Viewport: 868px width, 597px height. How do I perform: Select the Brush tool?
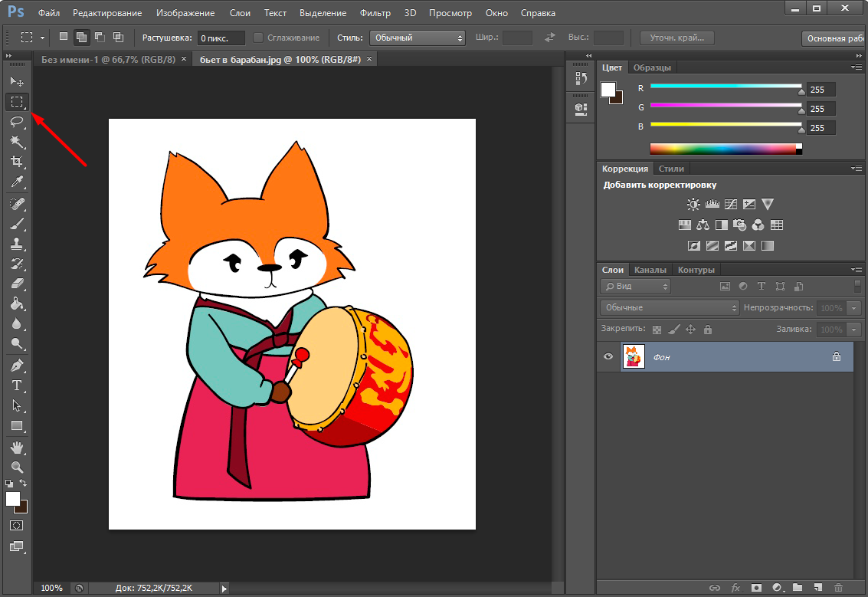coord(17,224)
